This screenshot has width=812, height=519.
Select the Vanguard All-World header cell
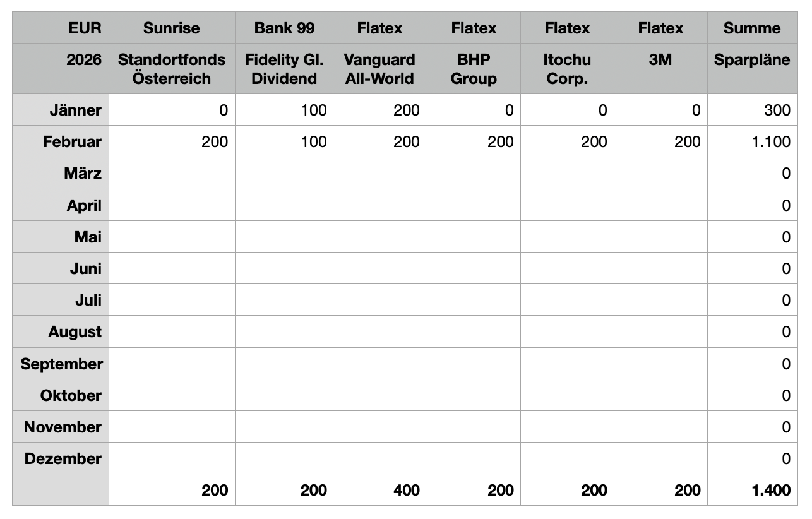379,69
